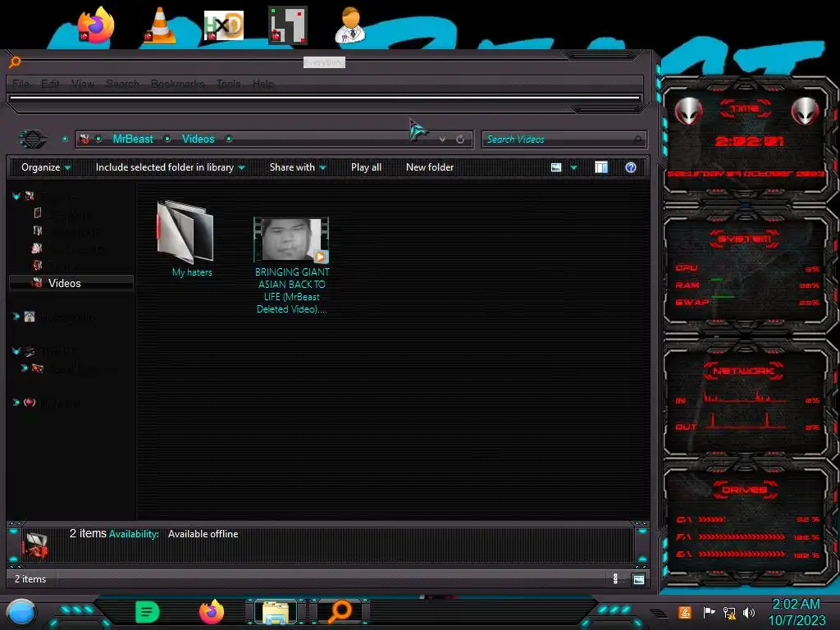Click the Start orb on taskbar
The height and width of the screenshot is (630, 840).
coord(21,612)
